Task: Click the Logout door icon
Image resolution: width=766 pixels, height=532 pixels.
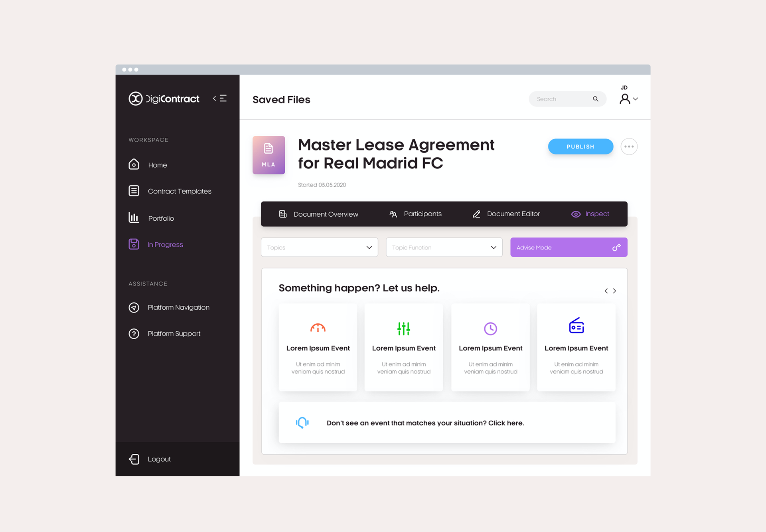Action: point(134,459)
